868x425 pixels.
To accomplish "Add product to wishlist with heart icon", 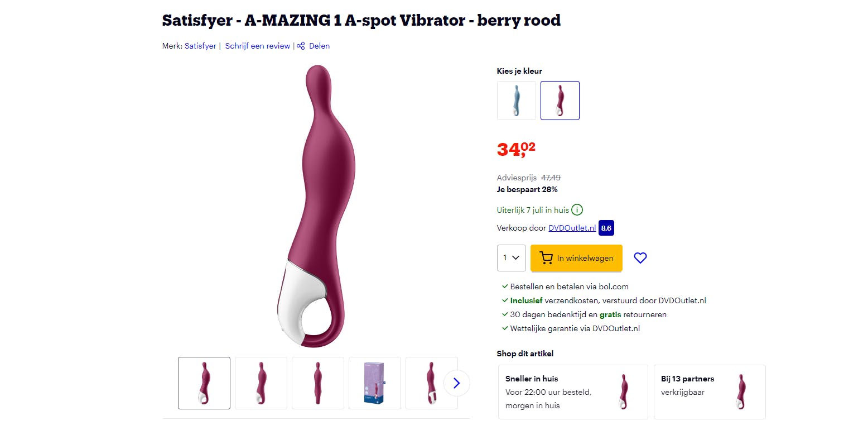I will (640, 258).
